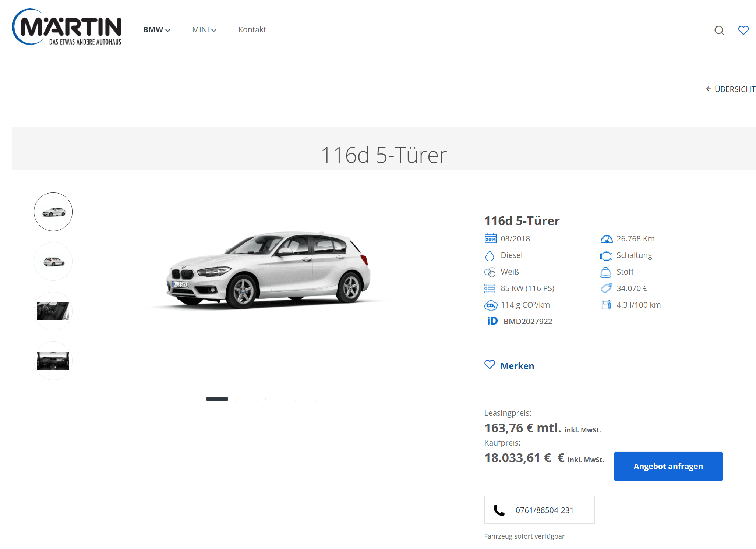Viewport: 756px width, 549px height.
Task: Click Fahrzeug sofort verfügbar text
Action: click(x=524, y=536)
